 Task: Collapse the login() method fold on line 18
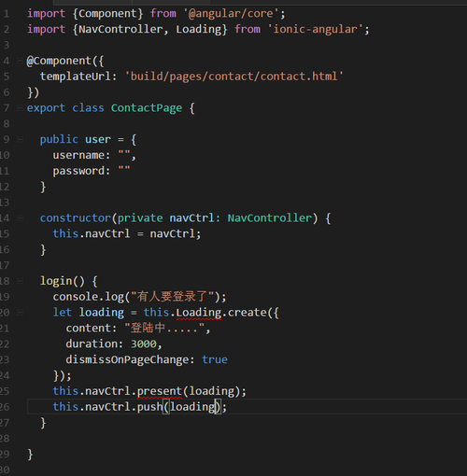[20, 281]
